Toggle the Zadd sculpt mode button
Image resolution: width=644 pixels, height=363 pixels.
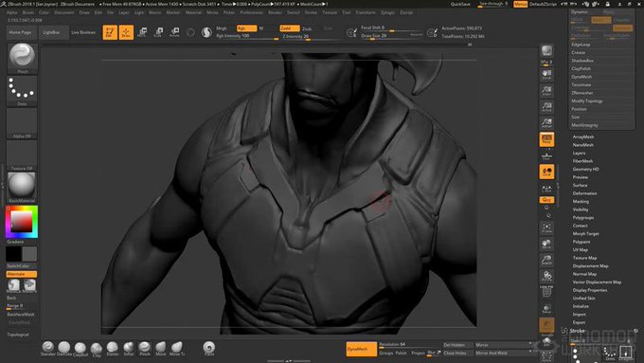click(x=290, y=28)
